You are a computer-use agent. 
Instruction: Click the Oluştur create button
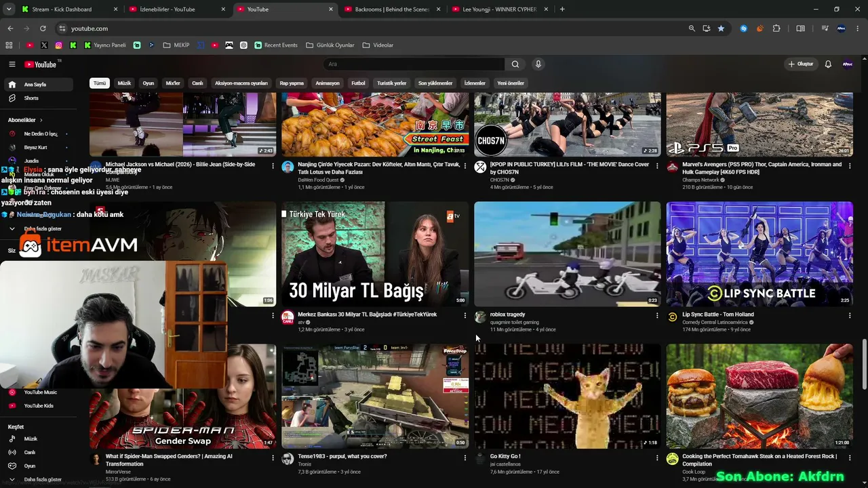pos(801,64)
